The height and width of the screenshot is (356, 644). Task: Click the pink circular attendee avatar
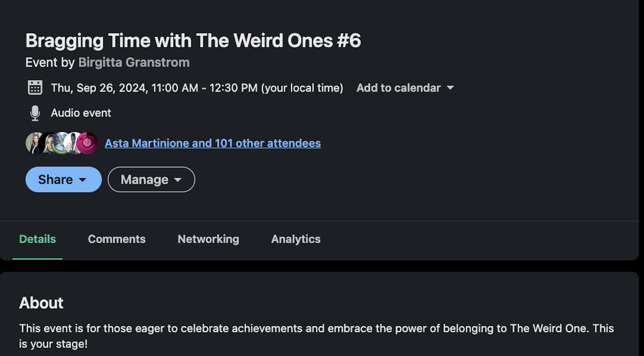[88, 143]
